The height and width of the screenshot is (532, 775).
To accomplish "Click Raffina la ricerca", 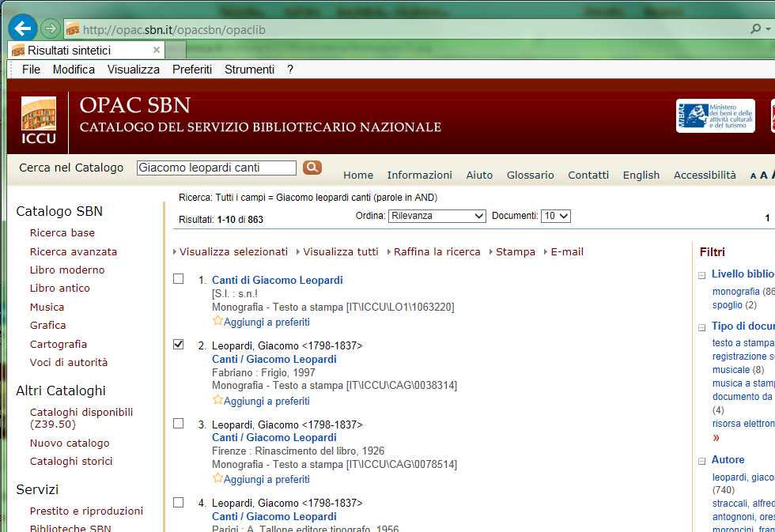I will tap(437, 252).
